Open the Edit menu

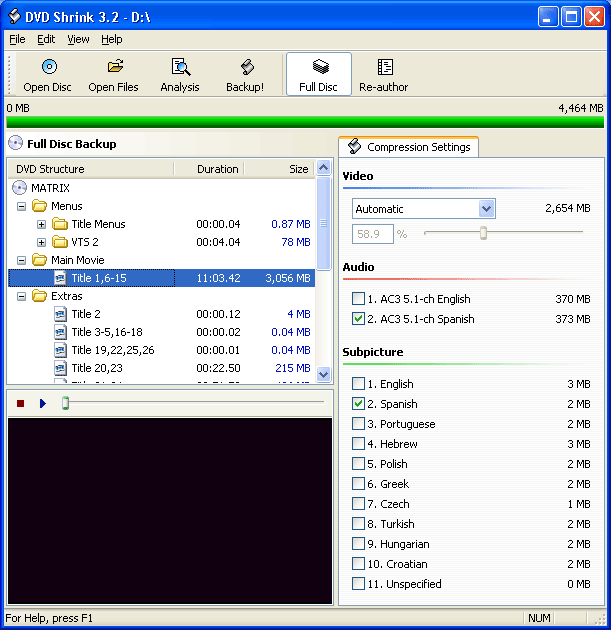click(46, 39)
